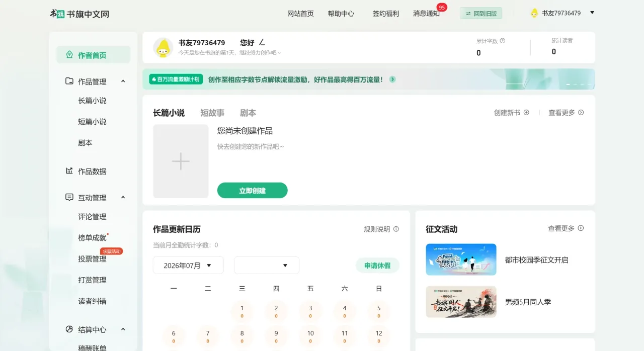Viewport: 644px width, 351px height.
Task: Select 作者首页 in the sidebar
Action: (93, 55)
